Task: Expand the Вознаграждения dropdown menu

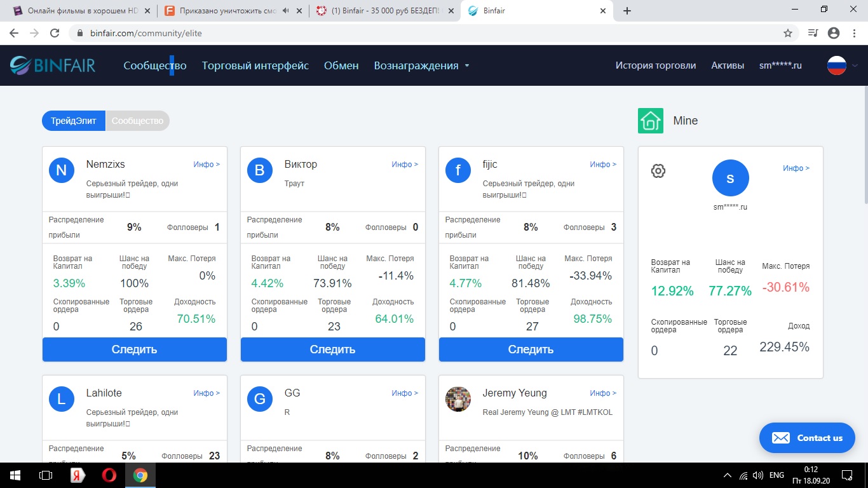Action: coord(421,65)
